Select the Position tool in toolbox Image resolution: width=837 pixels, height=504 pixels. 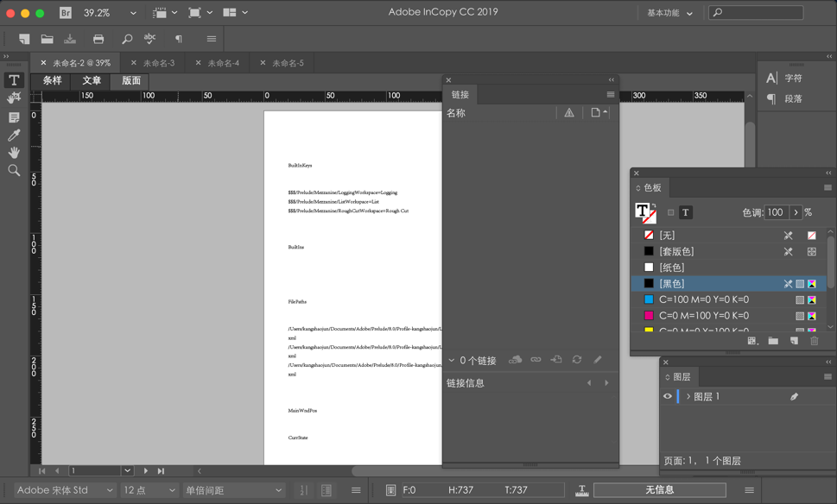pos(14,98)
